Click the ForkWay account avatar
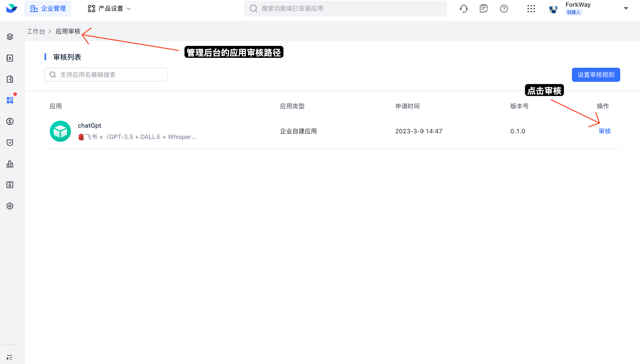Viewport: 640px width, 364px height. (553, 10)
